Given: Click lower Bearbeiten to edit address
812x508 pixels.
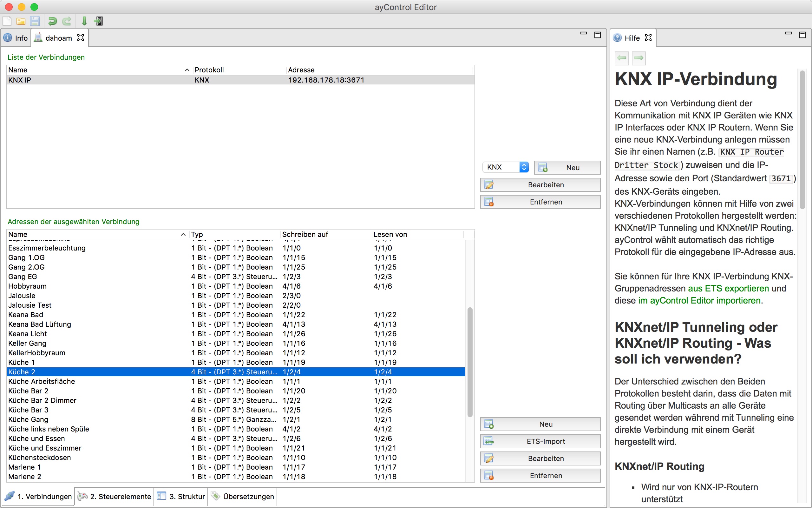Looking at the screenshot, I should [540, 458].
